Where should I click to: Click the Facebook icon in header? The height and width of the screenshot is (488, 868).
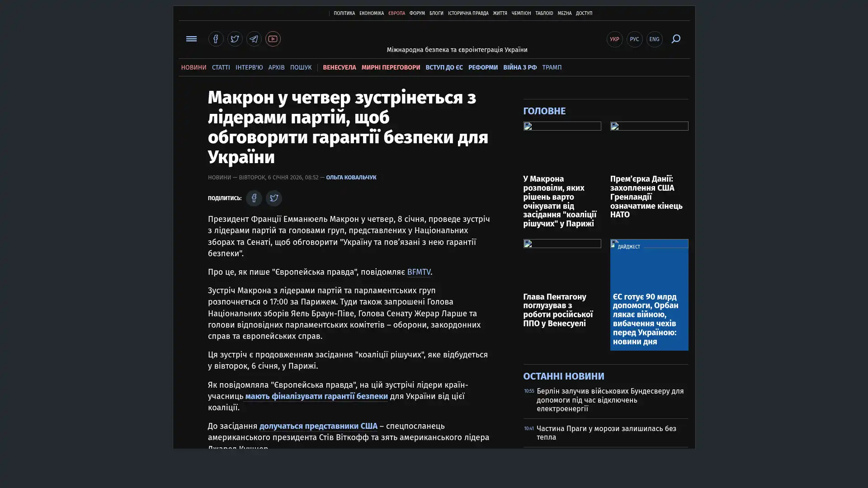tap(216, 39)
